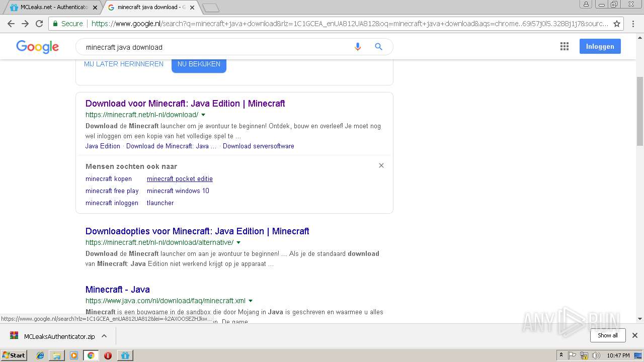Submit search with the magnifier icon
The height and width of the screenshot is (362, 644).
[379, 47]
